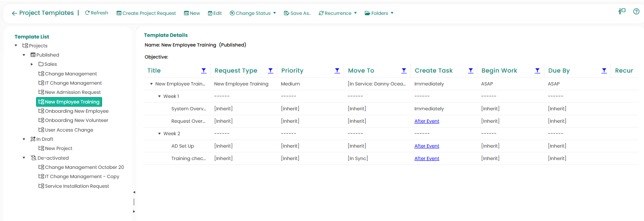Image resolution: width=644 pixels, height=221 pixels.
Task: Open the presenter icon at top right
Action: point(622,12)
